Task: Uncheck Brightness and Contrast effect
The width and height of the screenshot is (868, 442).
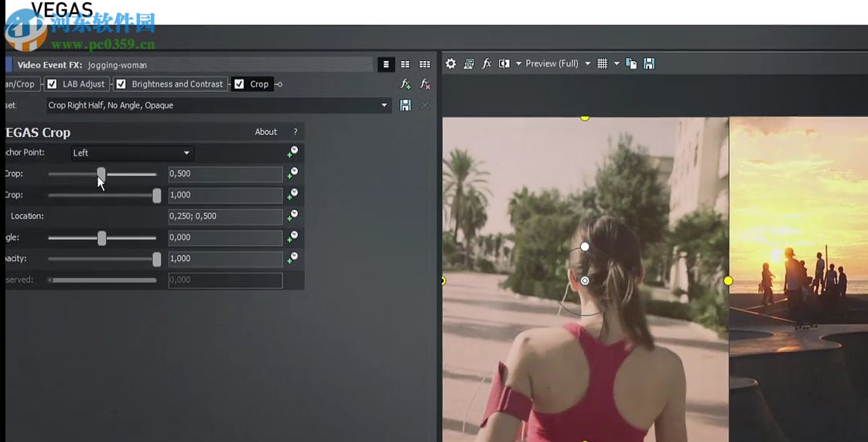Action: [x=121, y=84]
